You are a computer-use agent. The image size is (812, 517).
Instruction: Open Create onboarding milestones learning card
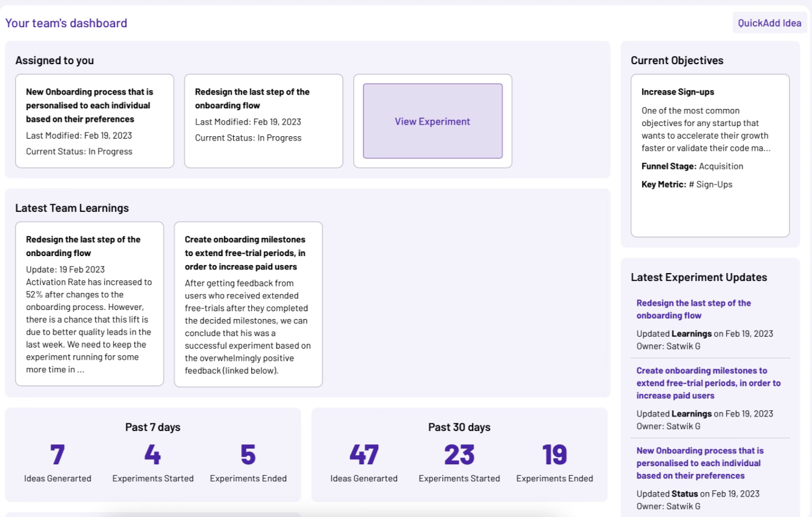coord(248,303)
